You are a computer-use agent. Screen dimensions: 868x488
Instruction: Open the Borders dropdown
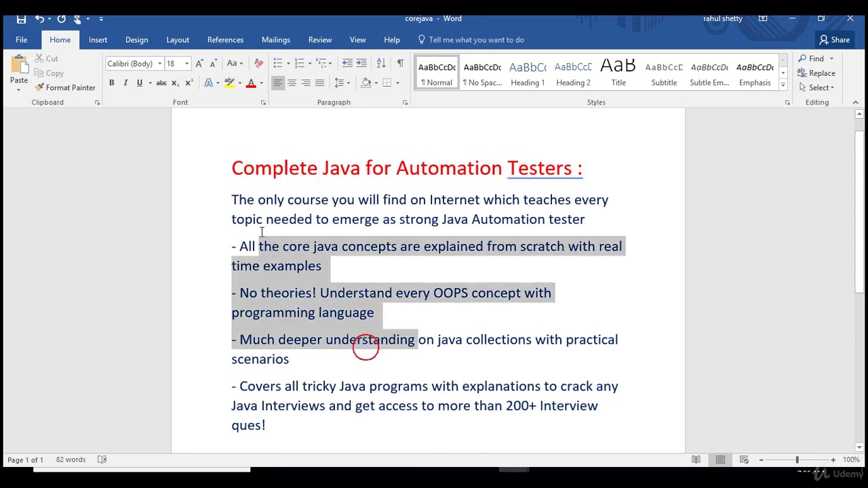397,83
